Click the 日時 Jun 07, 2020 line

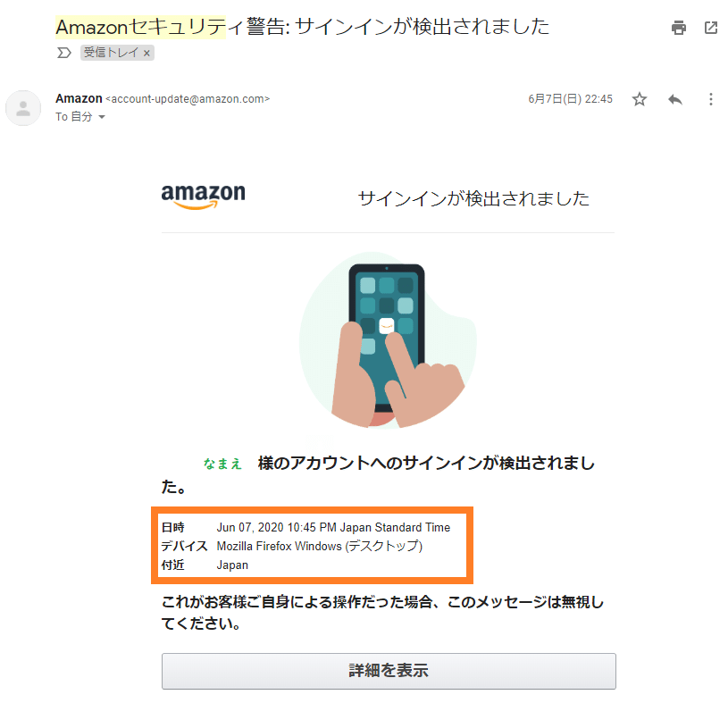point(305,528)
